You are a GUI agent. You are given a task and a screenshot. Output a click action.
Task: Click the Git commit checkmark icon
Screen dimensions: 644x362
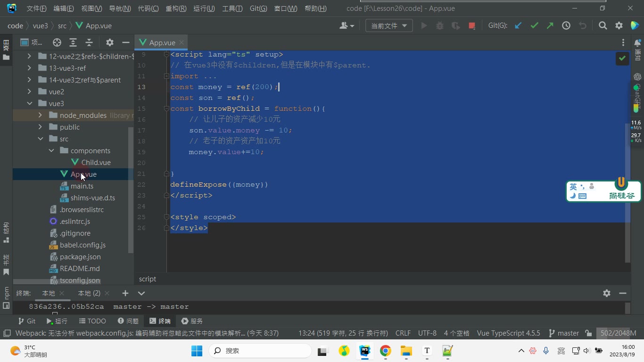[534, 26]
